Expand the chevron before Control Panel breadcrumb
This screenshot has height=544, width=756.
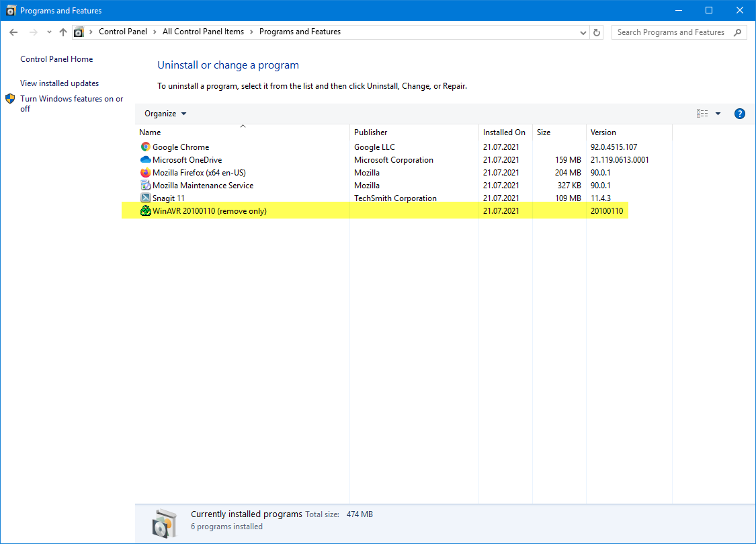91,32
